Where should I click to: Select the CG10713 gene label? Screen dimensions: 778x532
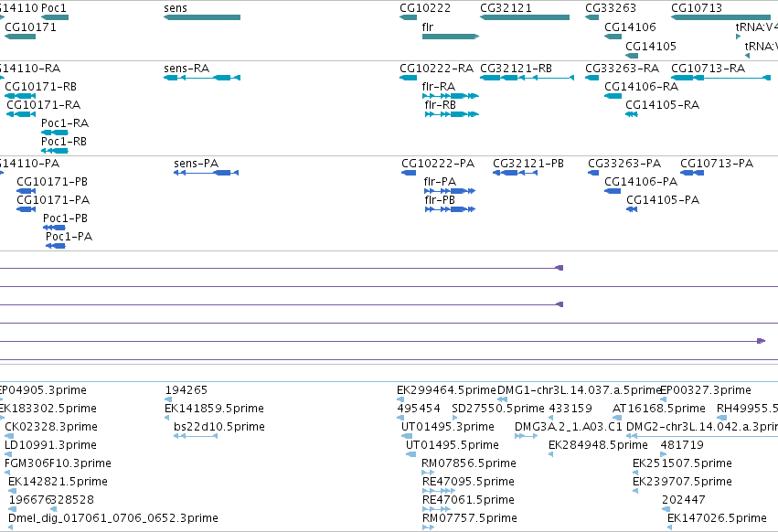point(697,8)
